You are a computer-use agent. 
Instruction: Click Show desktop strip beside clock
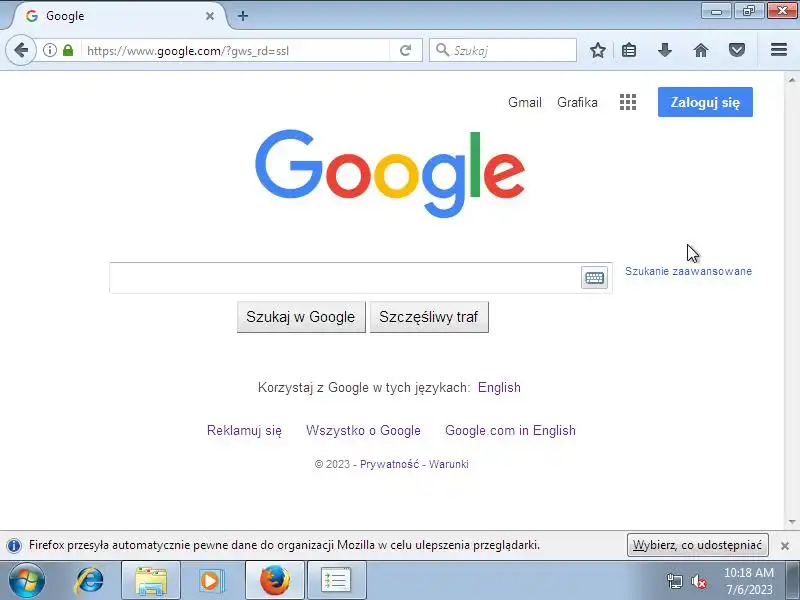(793, 581)
